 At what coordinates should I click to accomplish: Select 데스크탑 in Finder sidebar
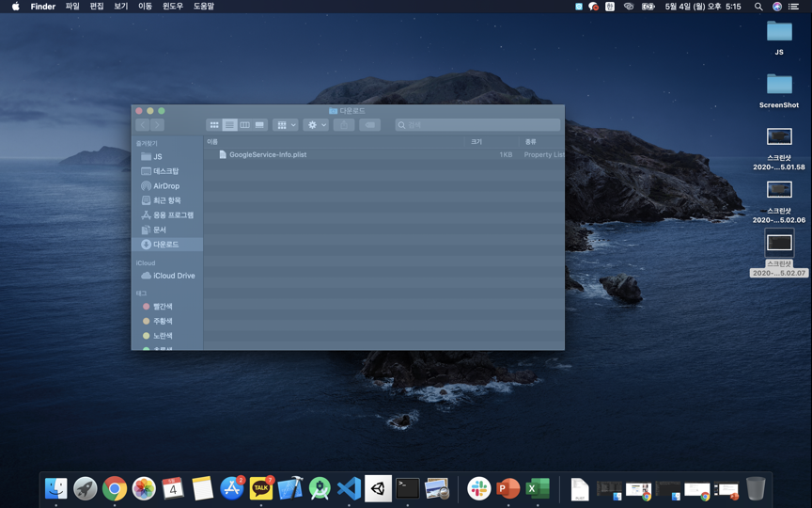point(167,171)
